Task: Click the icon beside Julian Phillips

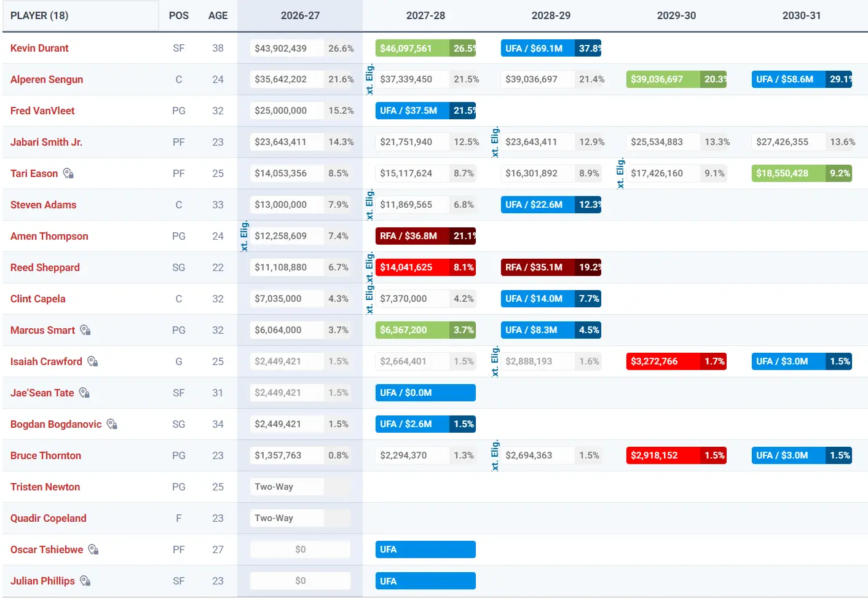Action: [x=85, y=581]
